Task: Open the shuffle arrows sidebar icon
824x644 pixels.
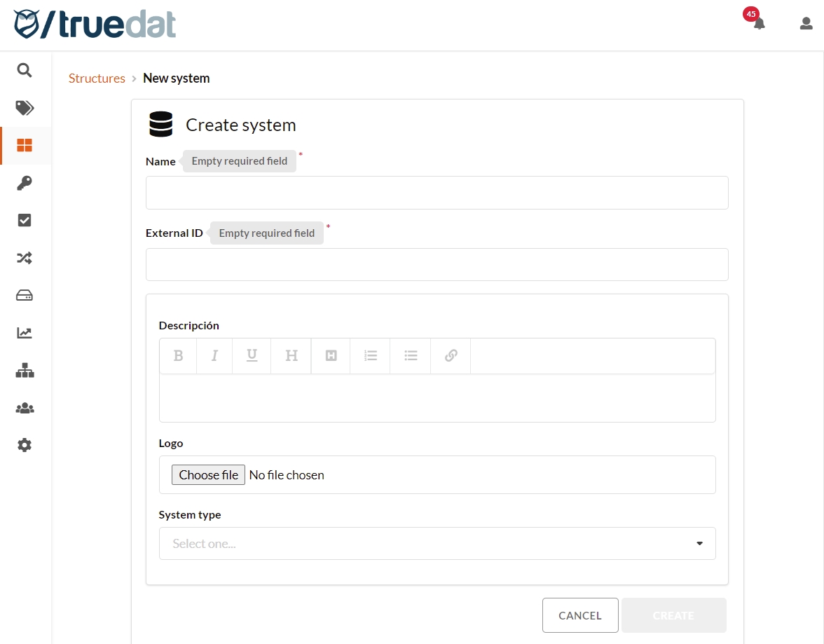Action: tap(25, 258)
